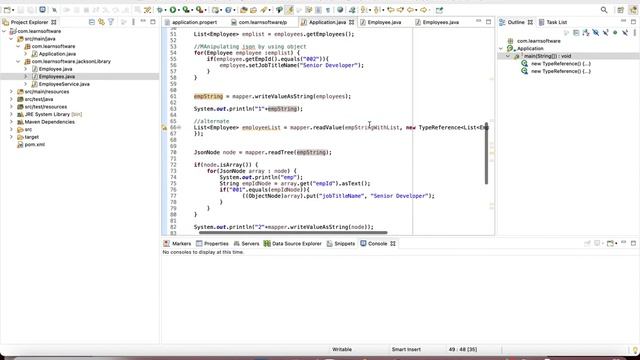Select EmployeeService.java in Project Explorer

pyautogui.click(x=64, y=84)
